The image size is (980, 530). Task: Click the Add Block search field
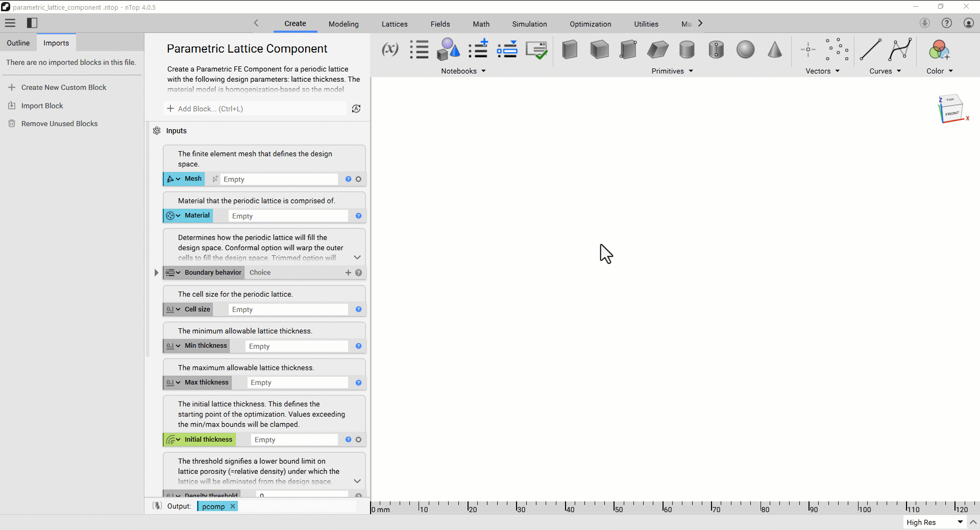point(255,108)
